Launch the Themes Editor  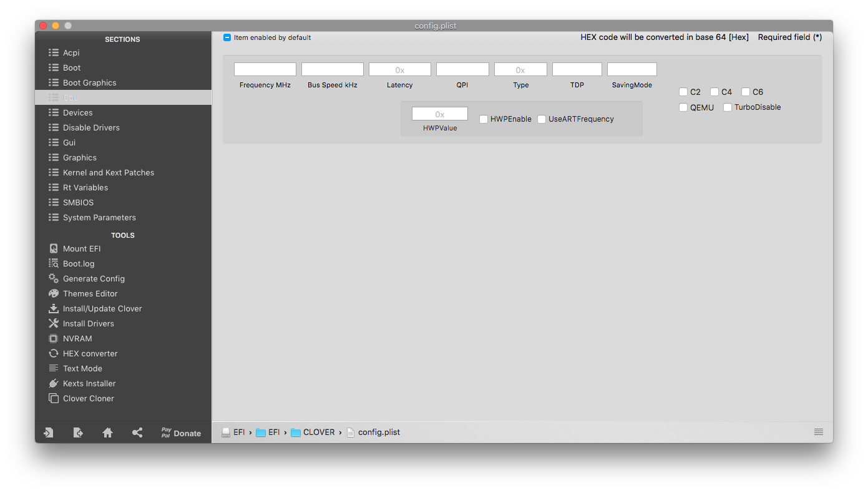pos(123,293)
